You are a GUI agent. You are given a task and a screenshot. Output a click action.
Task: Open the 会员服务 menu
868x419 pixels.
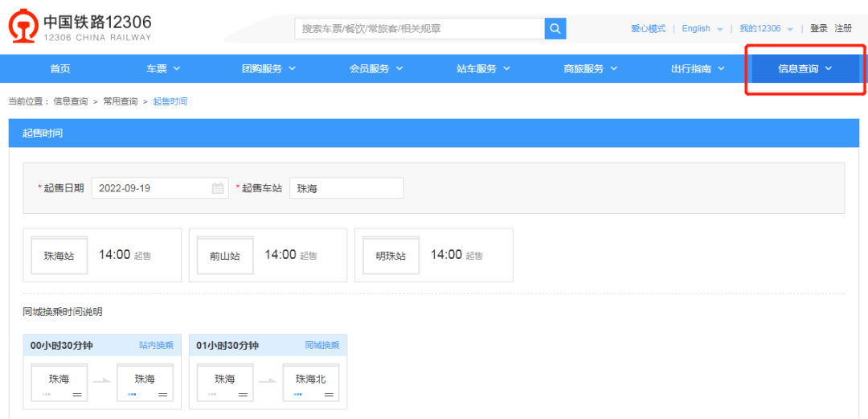376,69
